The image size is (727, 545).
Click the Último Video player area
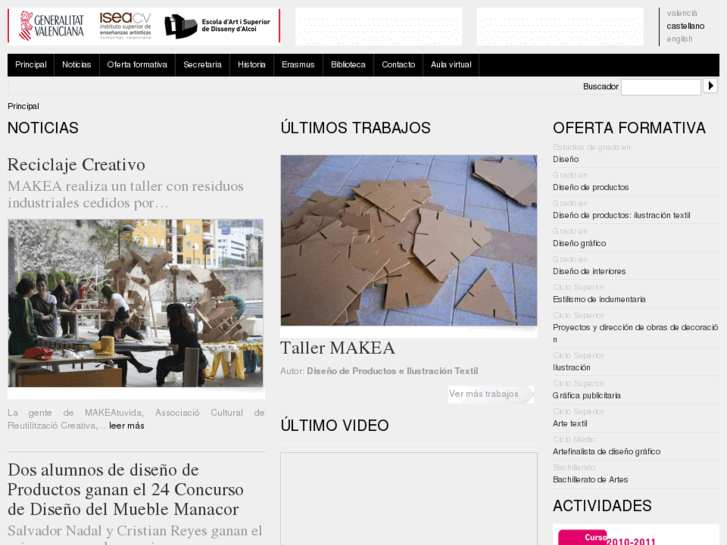coord(408,499)
